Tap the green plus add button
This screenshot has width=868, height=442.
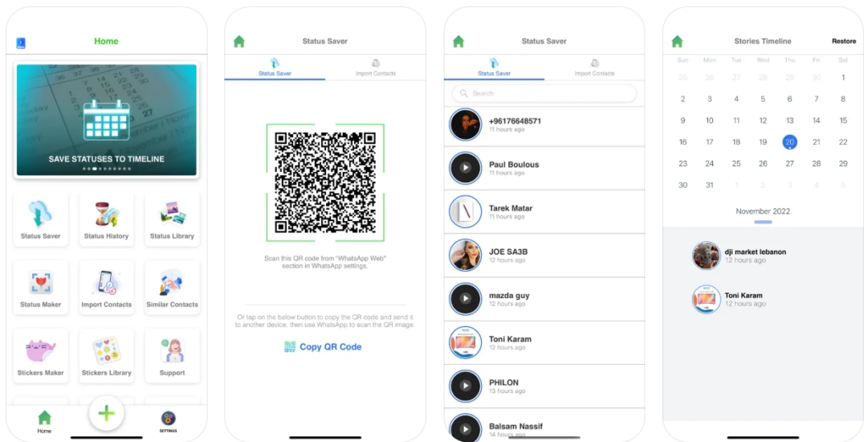(x=106, y=412)
